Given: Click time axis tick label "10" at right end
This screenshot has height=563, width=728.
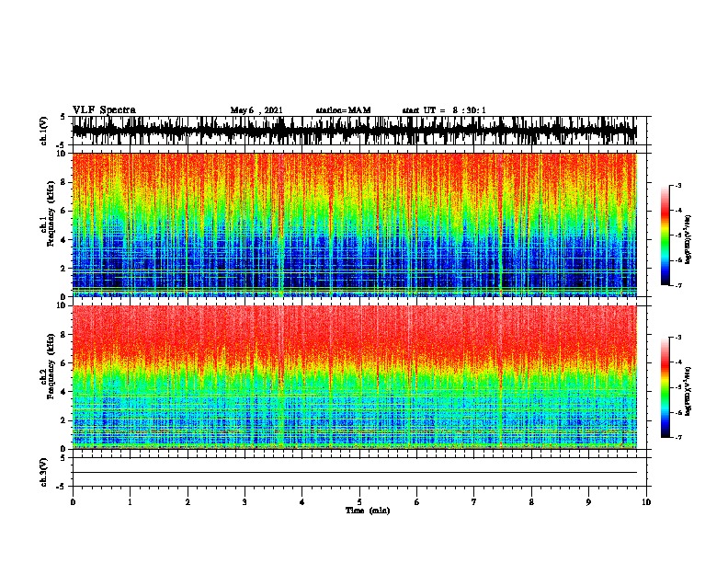Looking at the screenshot, I should tap(646, 502).
